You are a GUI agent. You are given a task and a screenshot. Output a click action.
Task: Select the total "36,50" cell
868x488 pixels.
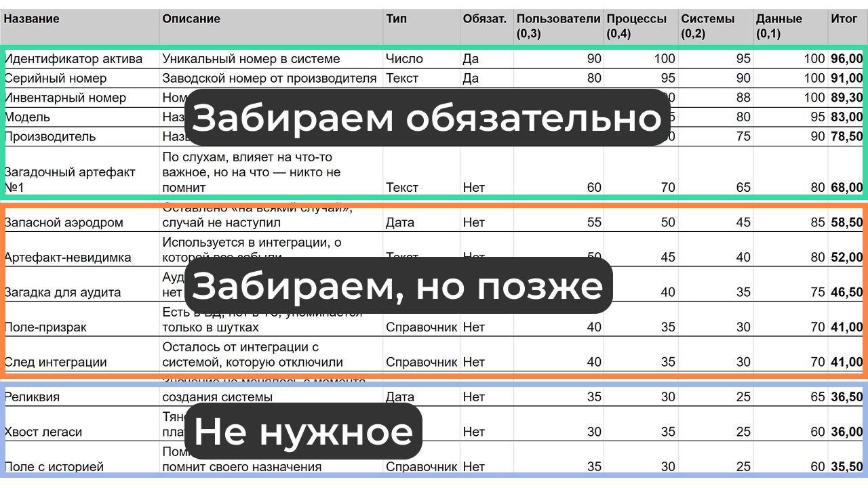point(847,397)
